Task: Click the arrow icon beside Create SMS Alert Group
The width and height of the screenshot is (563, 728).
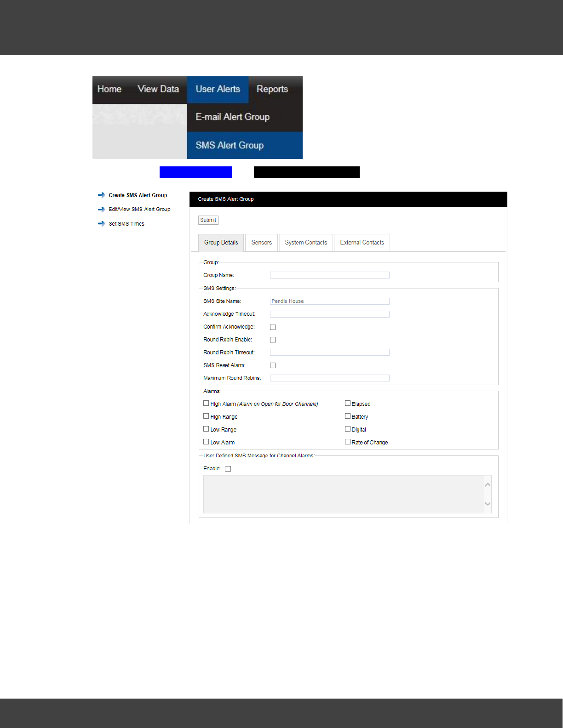Action: pyautogui.click(x=101, y=195)
